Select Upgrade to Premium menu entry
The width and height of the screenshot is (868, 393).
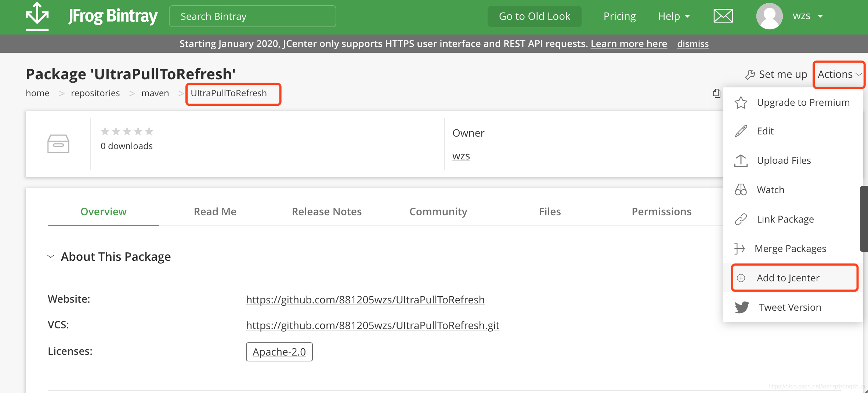pyautogui.click(x=793, y=102)
